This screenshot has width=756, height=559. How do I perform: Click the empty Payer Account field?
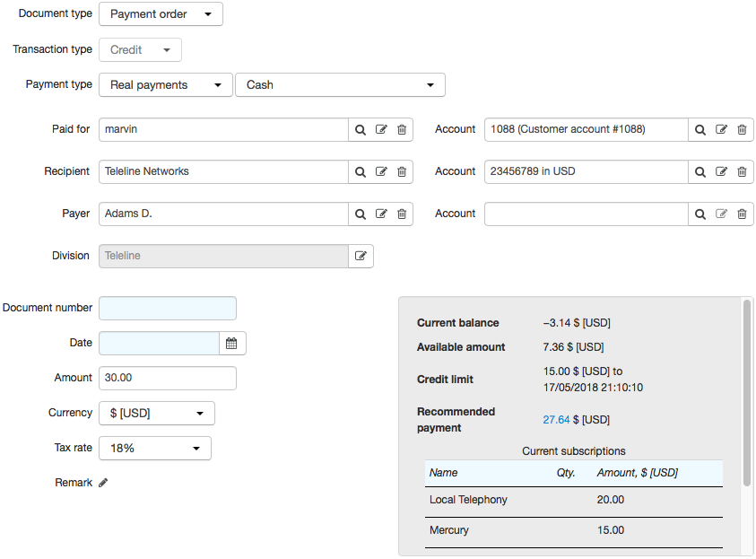coord(587,214)
